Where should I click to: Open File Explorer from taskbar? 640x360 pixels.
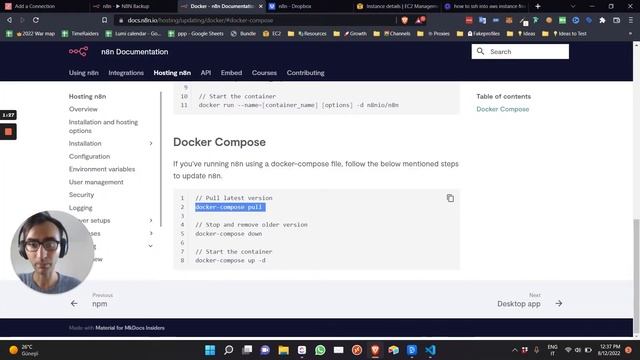[x=284, y=350]
